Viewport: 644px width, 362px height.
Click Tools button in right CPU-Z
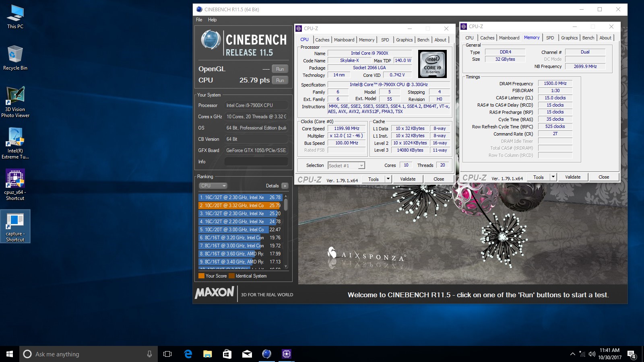coord(539,177)
